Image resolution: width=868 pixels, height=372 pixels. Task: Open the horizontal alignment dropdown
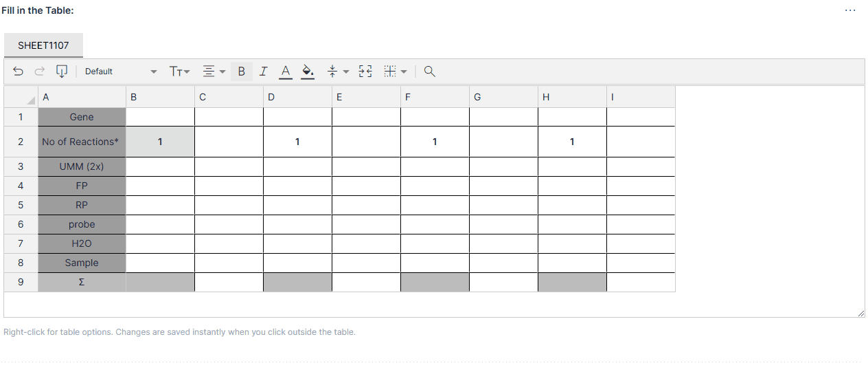[214, 72]
